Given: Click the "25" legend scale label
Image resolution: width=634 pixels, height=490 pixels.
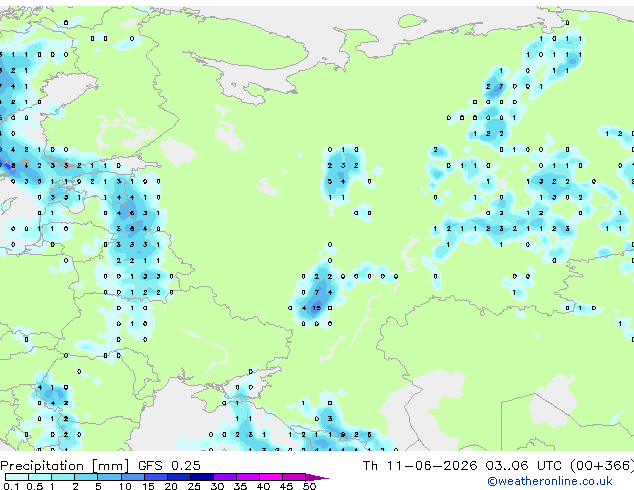Looking at the screenshot, I should click(194, 486).
